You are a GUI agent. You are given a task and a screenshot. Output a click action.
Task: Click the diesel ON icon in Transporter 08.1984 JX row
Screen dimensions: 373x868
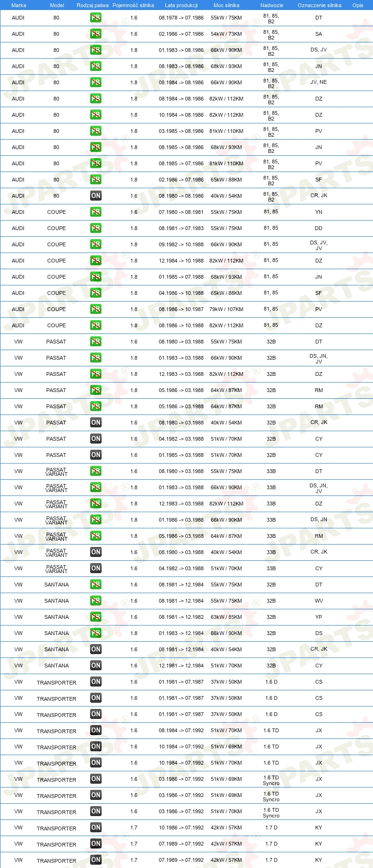pos(96,730)
